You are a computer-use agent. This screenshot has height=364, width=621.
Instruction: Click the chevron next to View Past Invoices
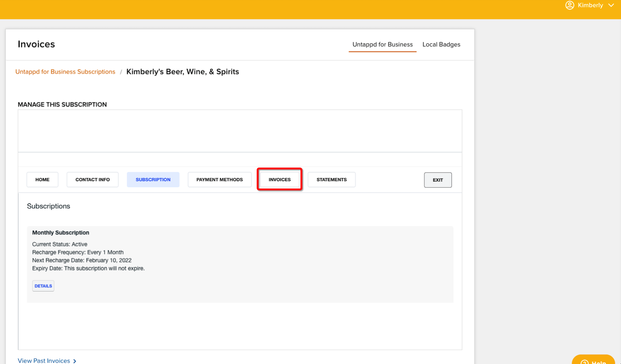coord(75,361)
